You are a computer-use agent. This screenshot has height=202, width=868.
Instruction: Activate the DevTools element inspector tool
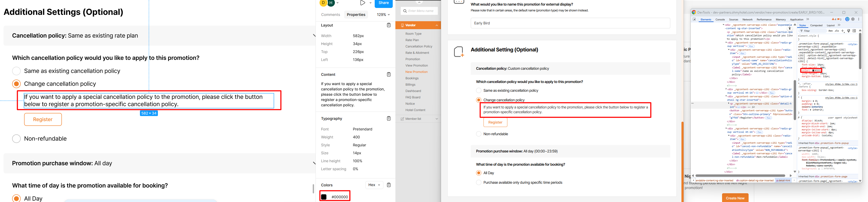(x=694, y=20)
